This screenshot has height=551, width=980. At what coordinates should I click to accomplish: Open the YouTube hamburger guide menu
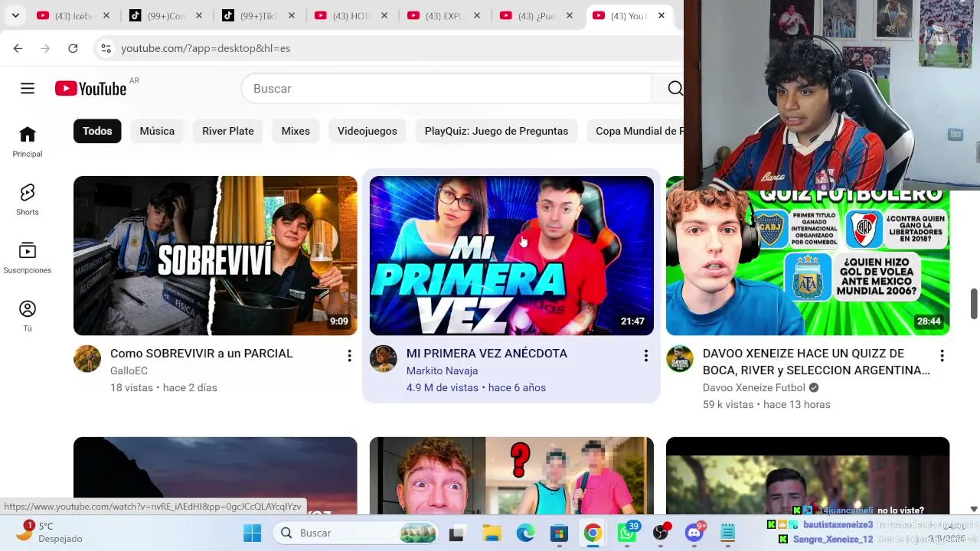[28, 89]
